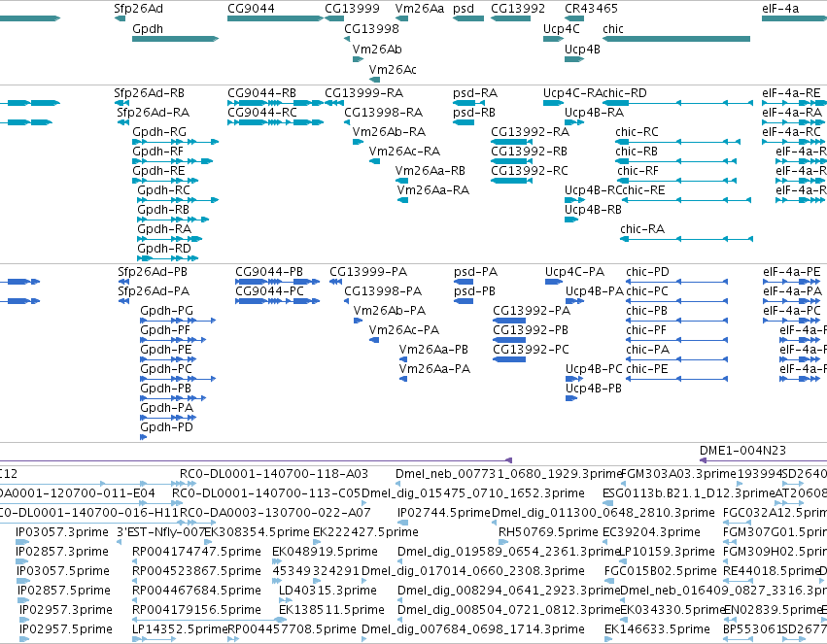Select the CG9044-PB protein label
Viewport: 827px width, 644px height.
coord(269,272)
